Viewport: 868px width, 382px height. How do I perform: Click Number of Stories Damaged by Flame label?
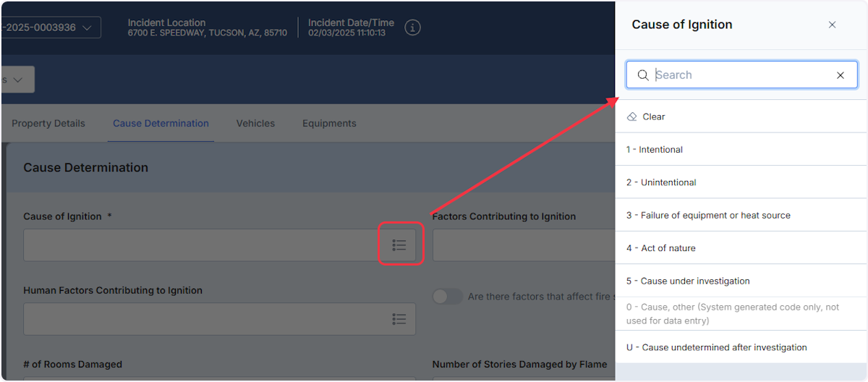click(x=519, y=365)
